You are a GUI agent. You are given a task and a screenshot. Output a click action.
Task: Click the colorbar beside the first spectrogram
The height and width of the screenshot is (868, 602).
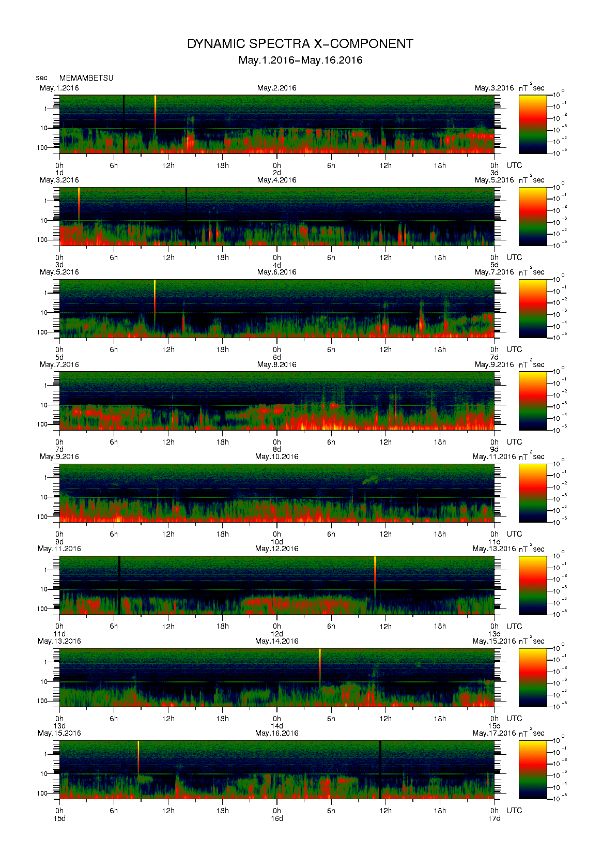[532, 124]
